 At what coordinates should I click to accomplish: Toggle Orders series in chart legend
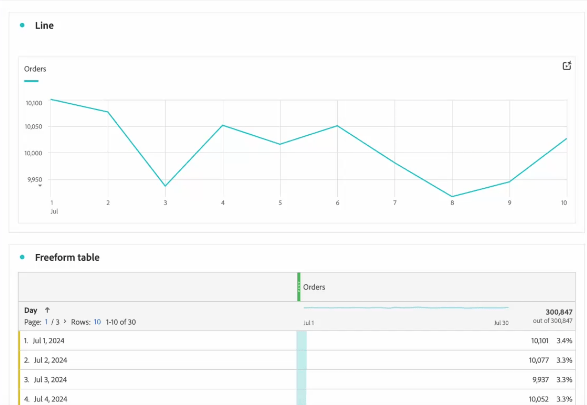point(35,69)
